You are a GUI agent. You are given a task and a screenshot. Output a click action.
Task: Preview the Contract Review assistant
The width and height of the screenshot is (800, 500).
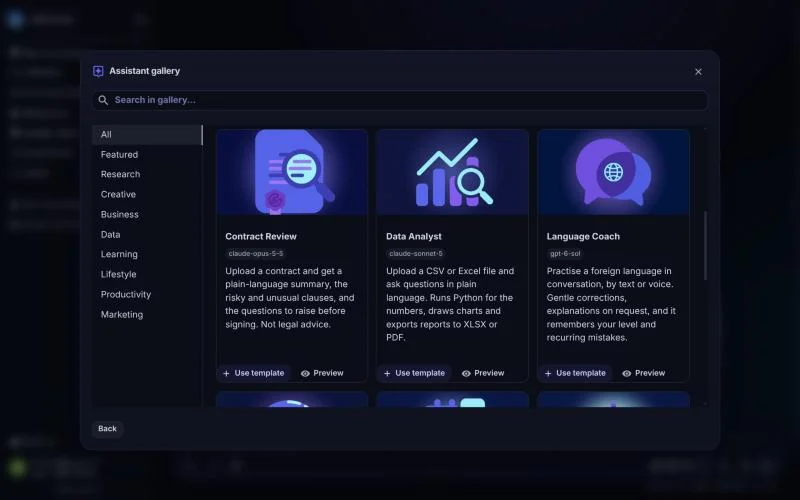coord(322,373)
